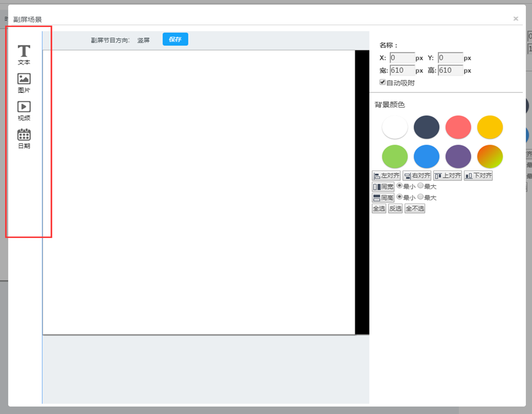
Task: Align selection to bottom with 下对齐
Action: 478,176
